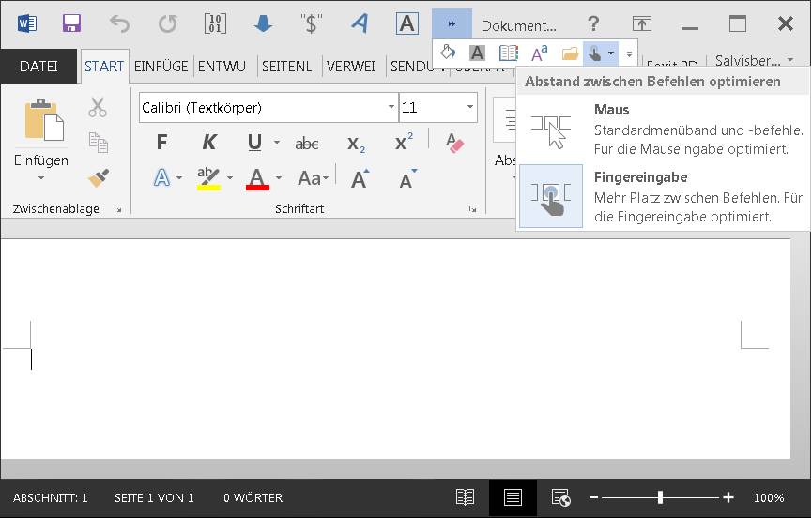Toggle strikethrough abc formatting

tap(307, 143)
